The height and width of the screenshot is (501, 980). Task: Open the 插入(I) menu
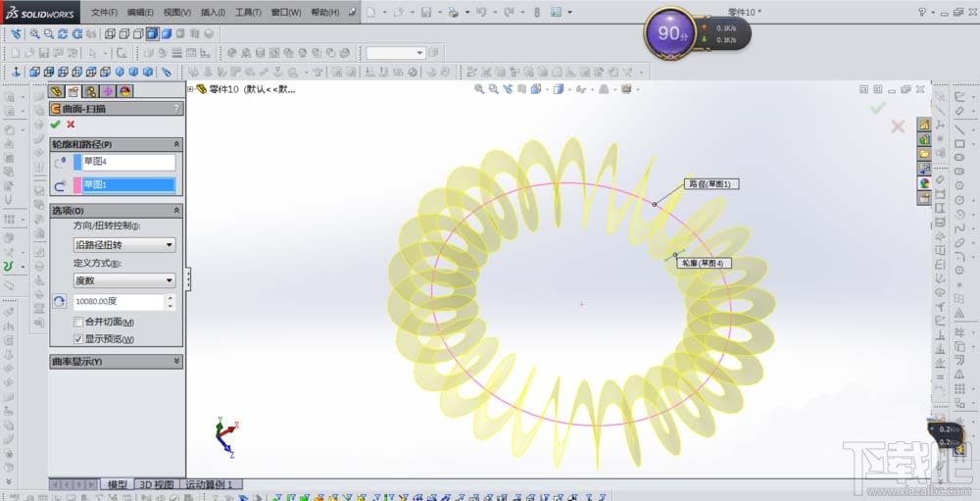tap(213, 13)
